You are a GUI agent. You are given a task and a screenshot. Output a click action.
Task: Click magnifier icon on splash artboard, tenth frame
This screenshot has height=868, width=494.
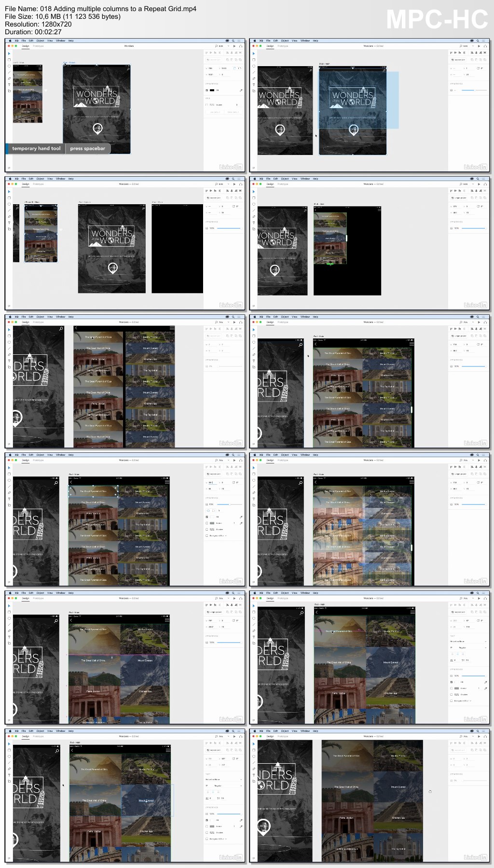point(301,613)
